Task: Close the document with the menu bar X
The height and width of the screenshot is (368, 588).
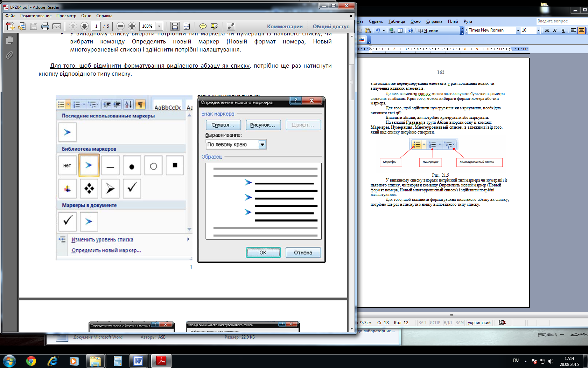Action: pos(351,16)
